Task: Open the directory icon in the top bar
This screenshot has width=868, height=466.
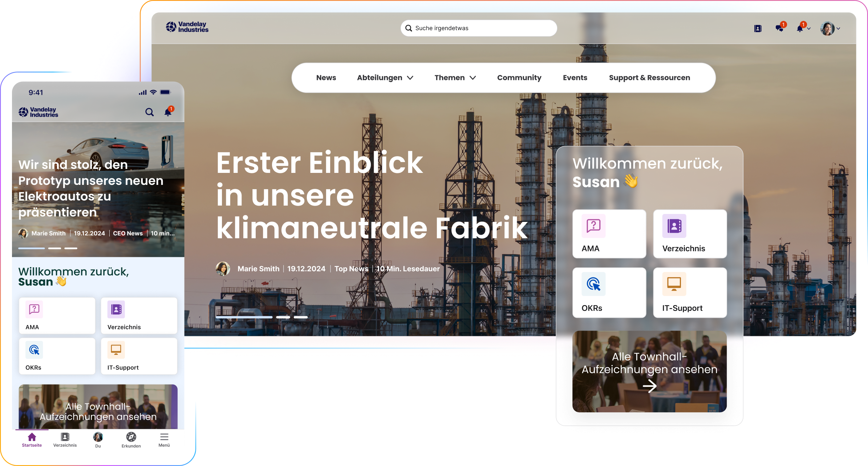Action: point(757,28)
